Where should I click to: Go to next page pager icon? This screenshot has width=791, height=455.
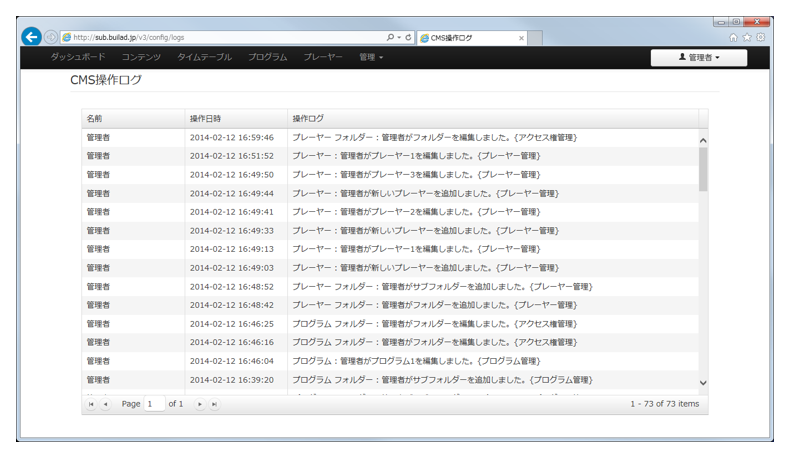coord(200,404)
